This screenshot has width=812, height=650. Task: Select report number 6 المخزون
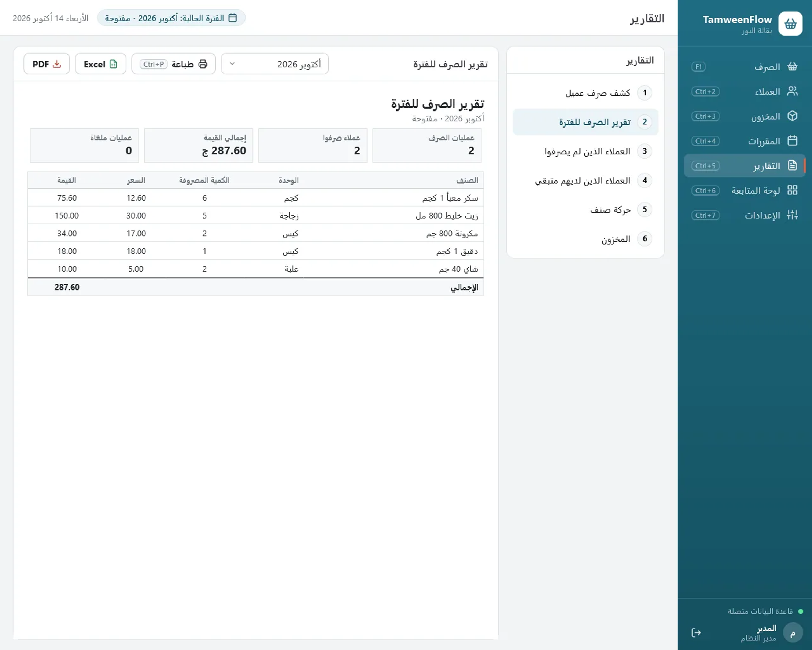(x=585, y=239)
